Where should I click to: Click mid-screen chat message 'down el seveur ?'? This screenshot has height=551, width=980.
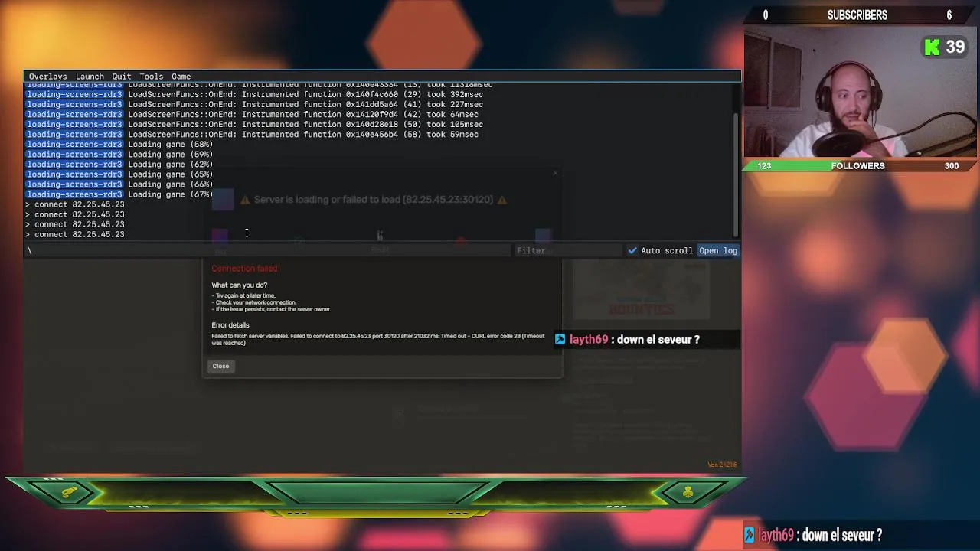pos(660,339)
